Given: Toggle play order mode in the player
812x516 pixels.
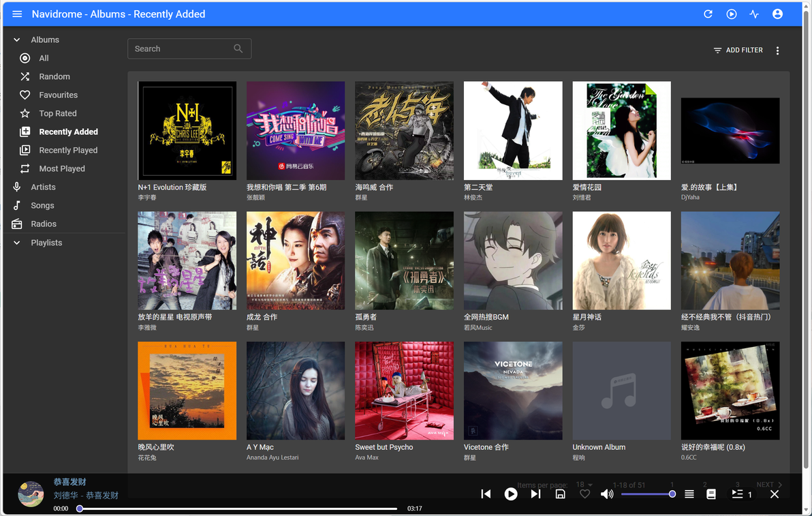Looking at the screenshot, I should [x=689, y=494].
